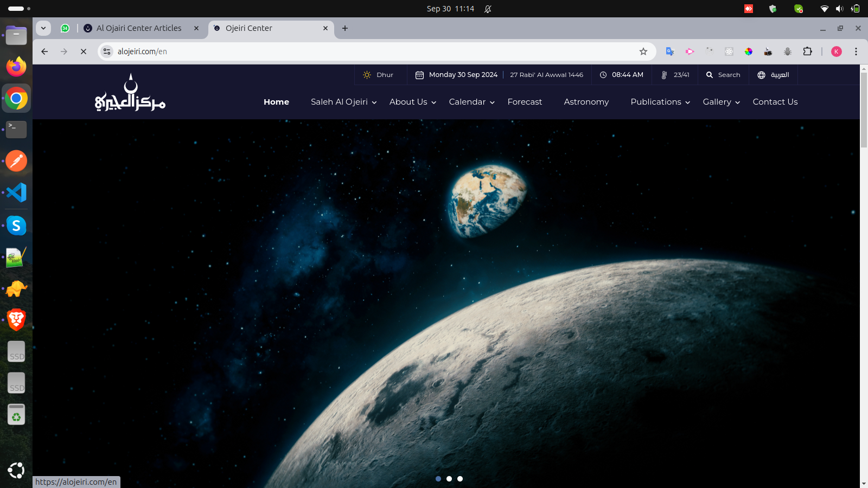Expand the Saleh Al Ojeiri dropdown menu
Viewport: 868px width, 488px height.
pos(339,101)
